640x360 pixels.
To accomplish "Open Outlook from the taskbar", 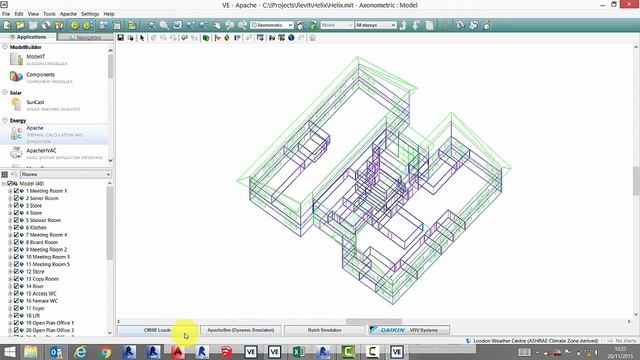I will (56, 351).
